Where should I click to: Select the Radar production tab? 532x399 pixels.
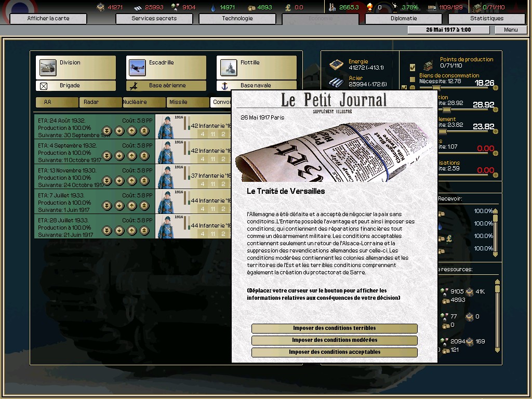[100, 102]
